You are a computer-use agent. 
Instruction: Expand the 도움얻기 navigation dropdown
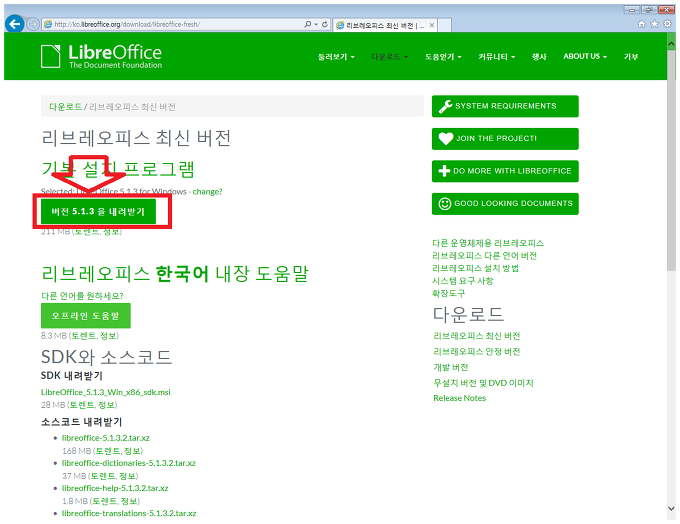point(443,57)
